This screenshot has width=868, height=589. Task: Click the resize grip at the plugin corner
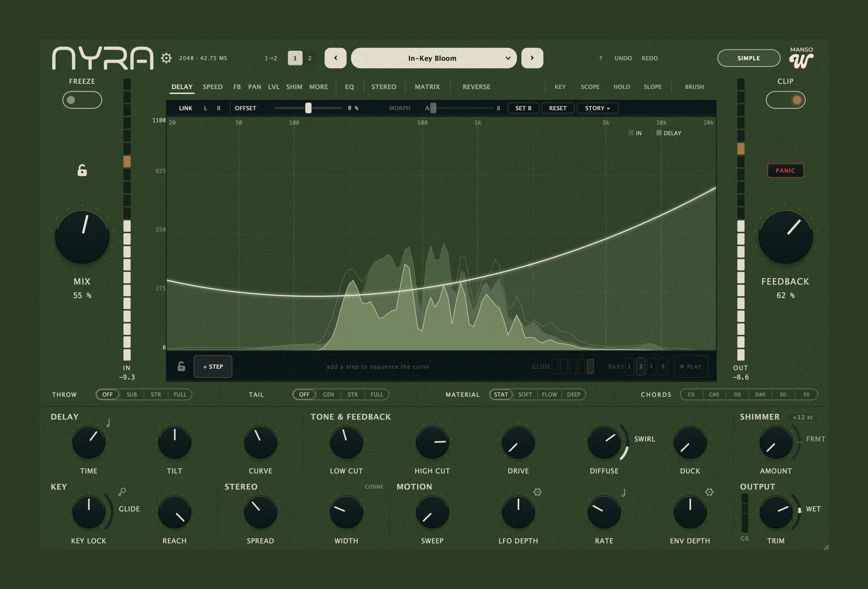[826, 547]
